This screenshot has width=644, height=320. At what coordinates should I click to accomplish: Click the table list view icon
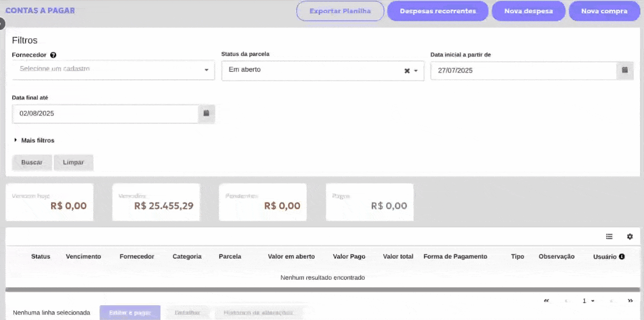pyautogui.click(x=609, y=237)
